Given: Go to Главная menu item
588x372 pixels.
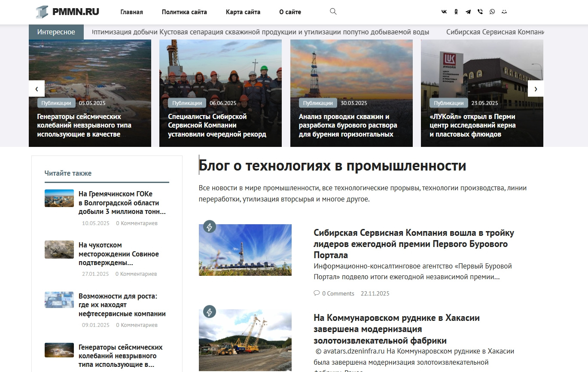Looking at the screenshot, I should click(131, 12).
